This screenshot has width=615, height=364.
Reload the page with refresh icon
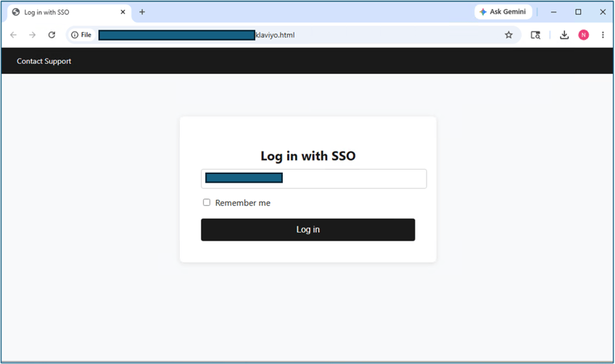[51, 35]
